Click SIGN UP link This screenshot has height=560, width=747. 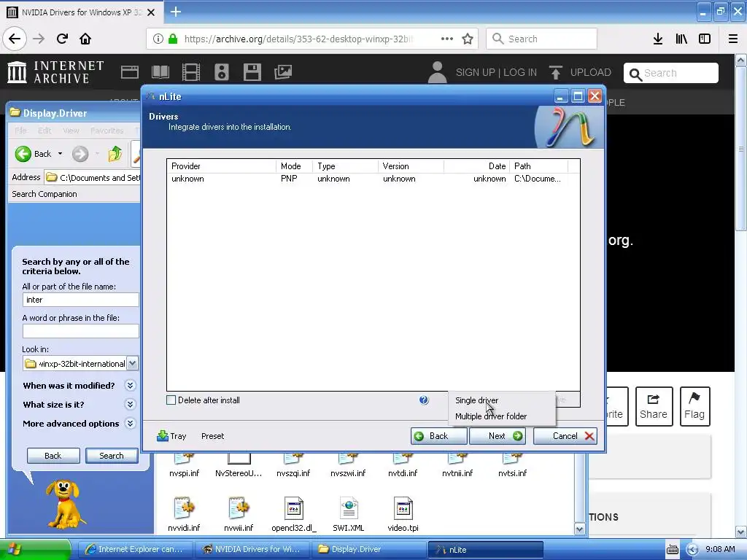476,72
